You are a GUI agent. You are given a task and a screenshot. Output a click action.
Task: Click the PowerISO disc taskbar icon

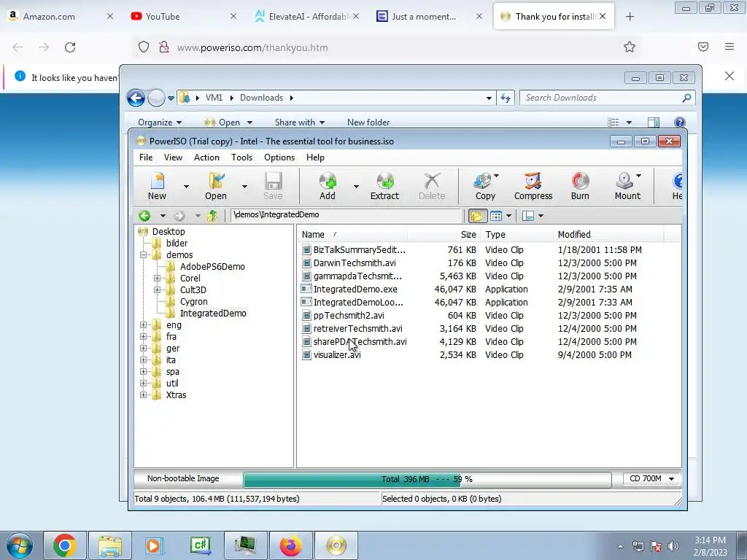point(336,545)
